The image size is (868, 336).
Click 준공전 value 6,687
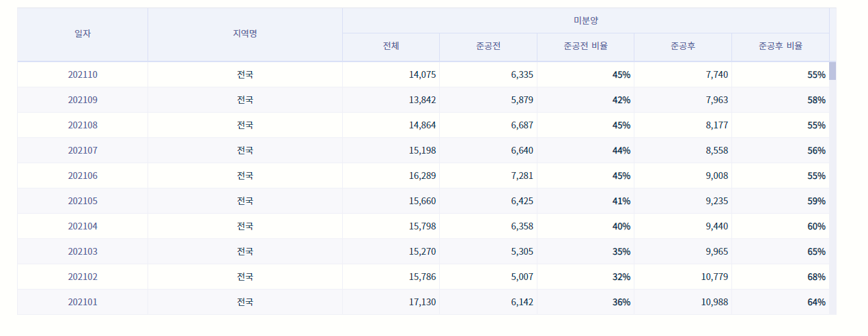(x=522, y=125)
